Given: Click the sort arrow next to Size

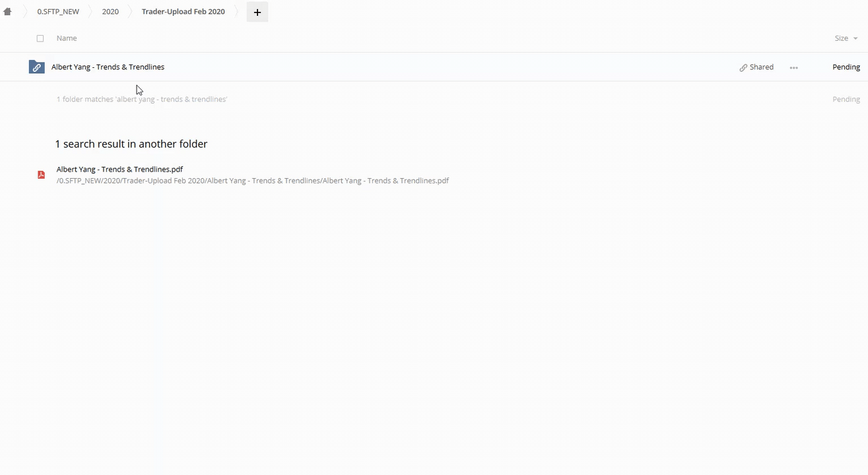Looking at the screenshot, I should [856, 39].
